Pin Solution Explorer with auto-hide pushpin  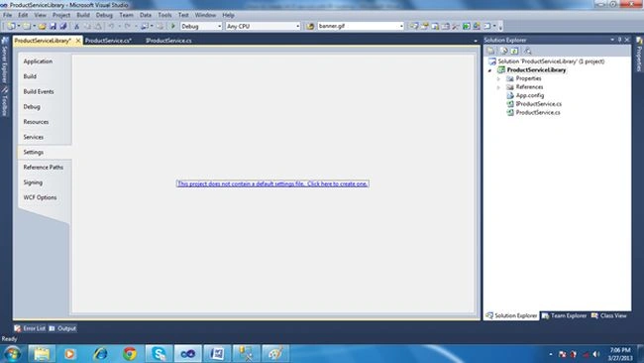[620, 40]
